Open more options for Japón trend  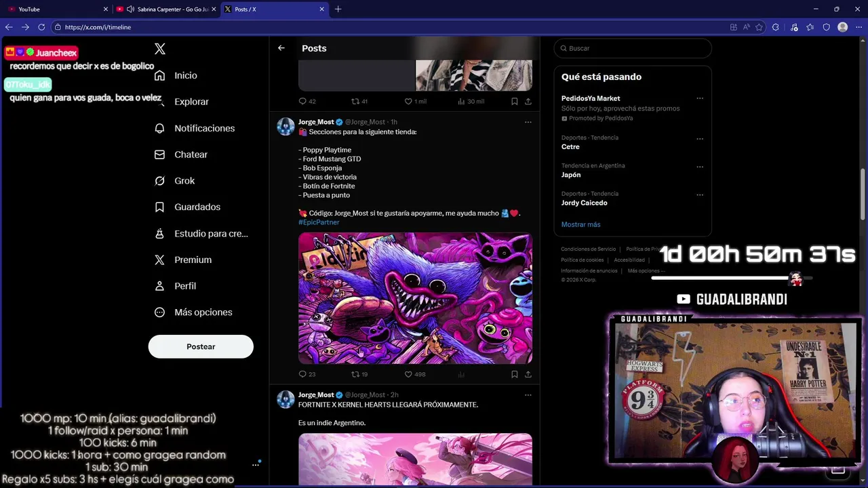click(700, 166)
